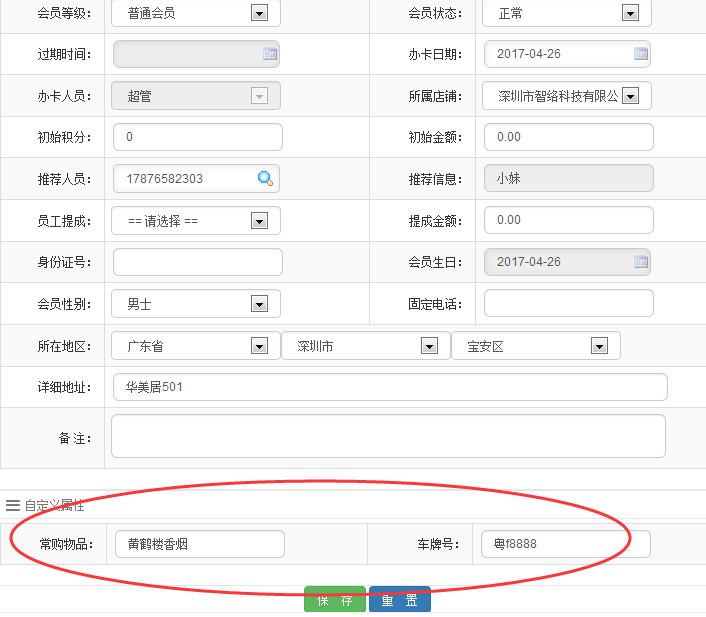This screenshot has height=617, width=706.
Task: Open the calendar picker for 办卡日期
Action: [x=641, y=54]
